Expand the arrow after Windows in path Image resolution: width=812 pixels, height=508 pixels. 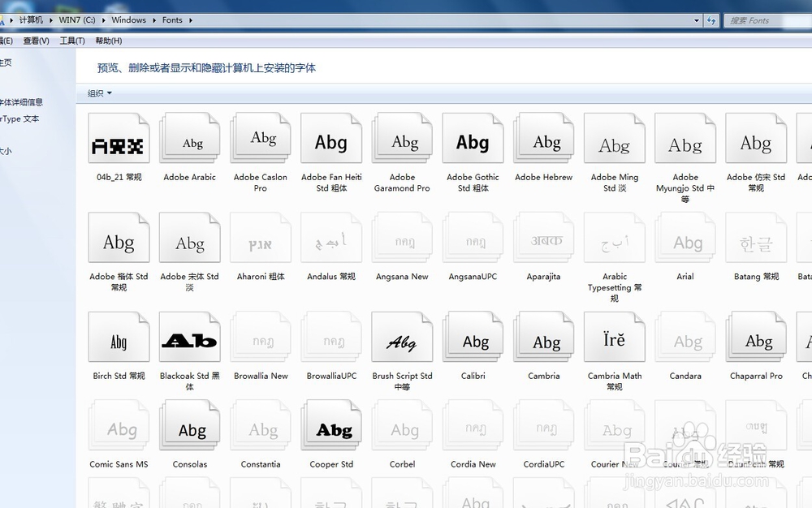(x=154, y=20)
